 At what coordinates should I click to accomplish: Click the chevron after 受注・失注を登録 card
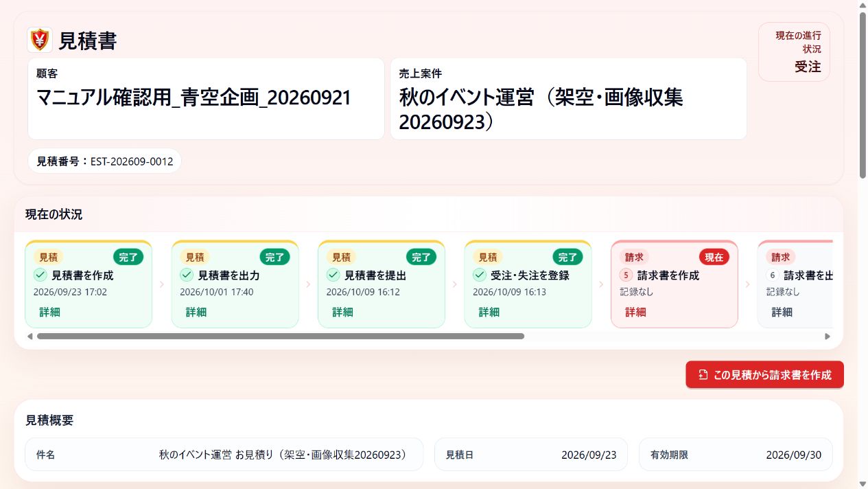tap(601, 284)
